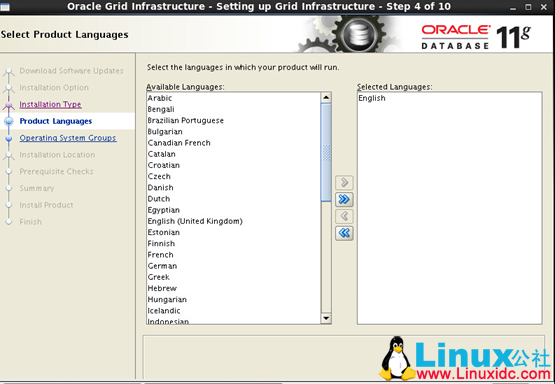Image resolution: width=555 pixels, height=384 pixels.
Task: Click the add-all double right arrow button
Action: pos(344,199)
